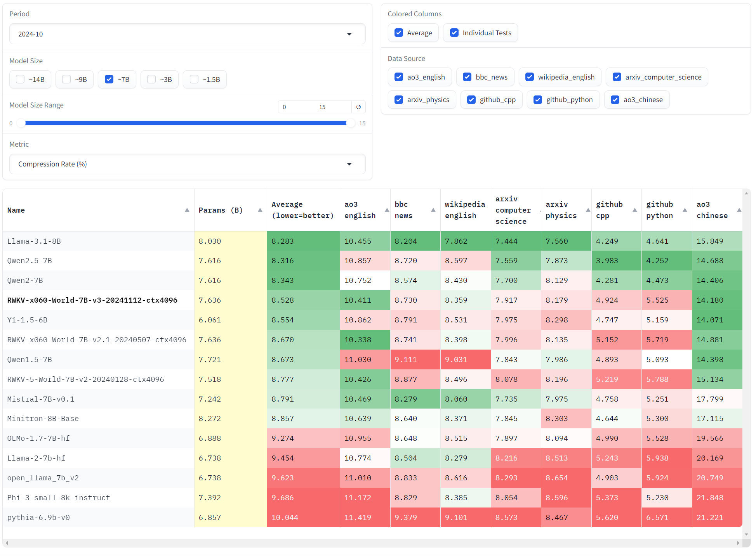Click the Name column sort arrow
The width and height of the screenshot is (756, 556).
point(187,210)
